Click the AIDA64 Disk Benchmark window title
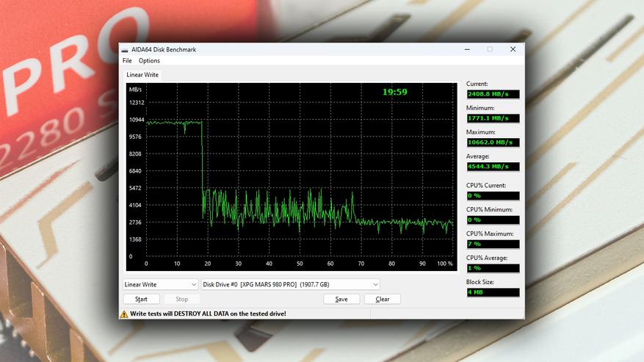 click(164, 50)
